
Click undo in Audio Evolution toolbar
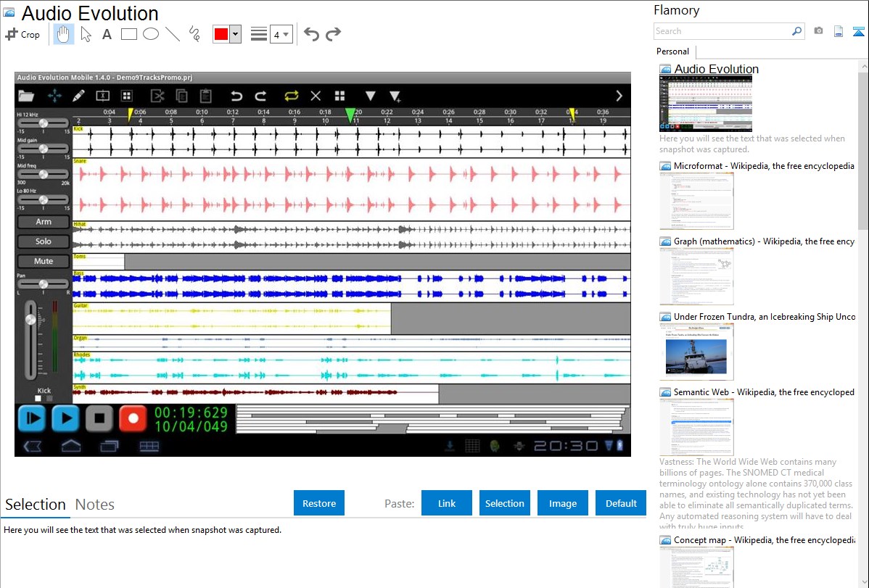(x=236, y=96)
